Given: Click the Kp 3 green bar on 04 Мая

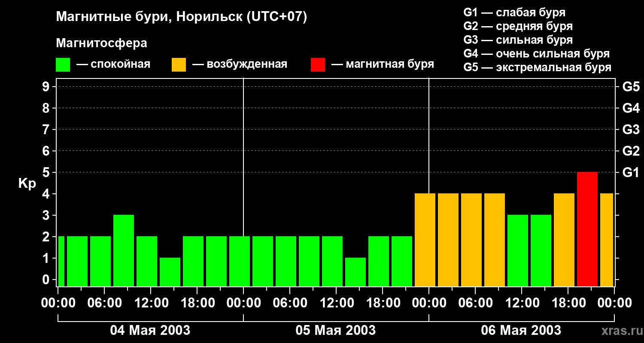Looking at the screenshot, I should 124,250.
